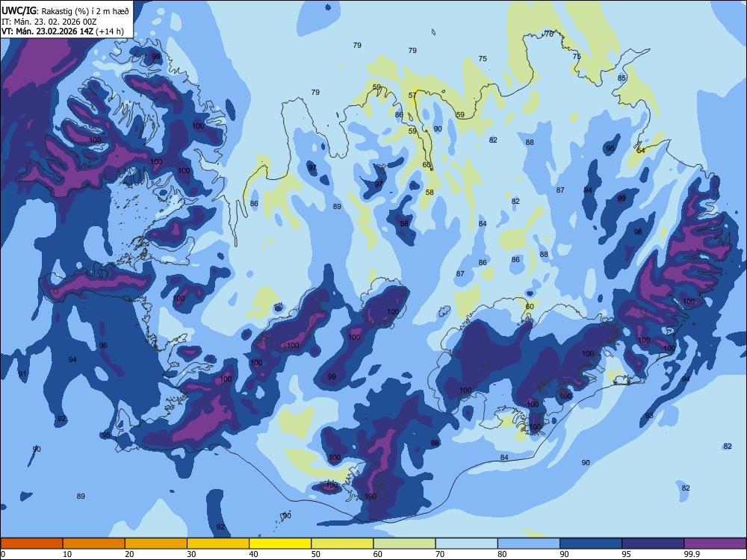Viewport: 747px width, 560px height.
Task: Pick the 40–50 bright yellow legend swatch
Action: click(280, 544)
